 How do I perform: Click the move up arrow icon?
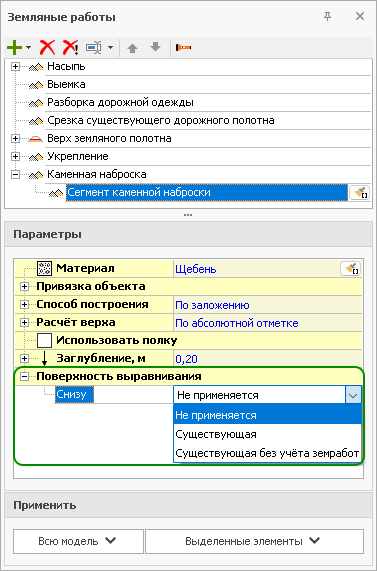pyautogui.click(x=132, y=48)
